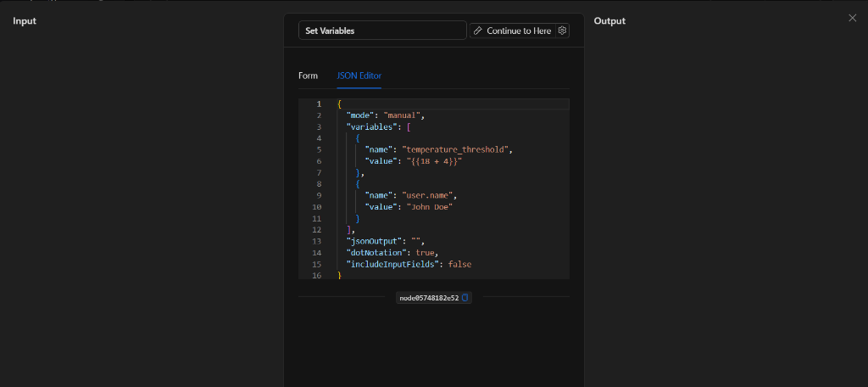Click the Set Variables name field
Image resolution: width=868 pixels, height=387 pixels.
(x=382, y=31)
